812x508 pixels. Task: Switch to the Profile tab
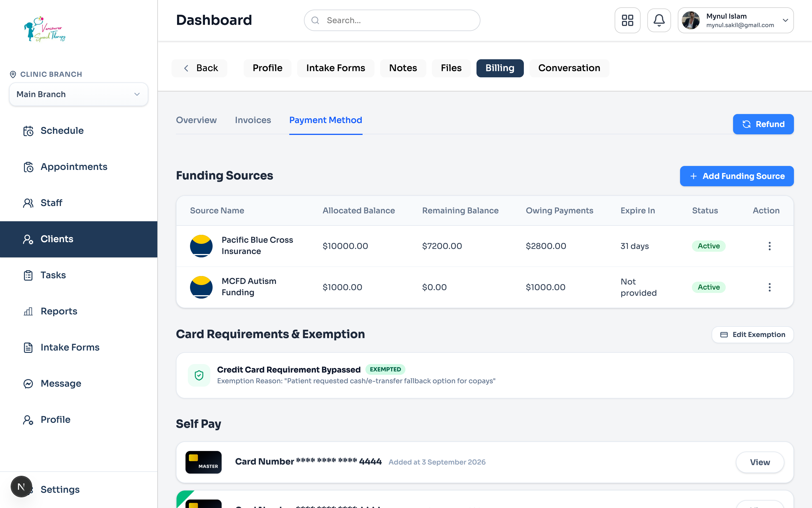pyautogui.click(x=267, y=68)
